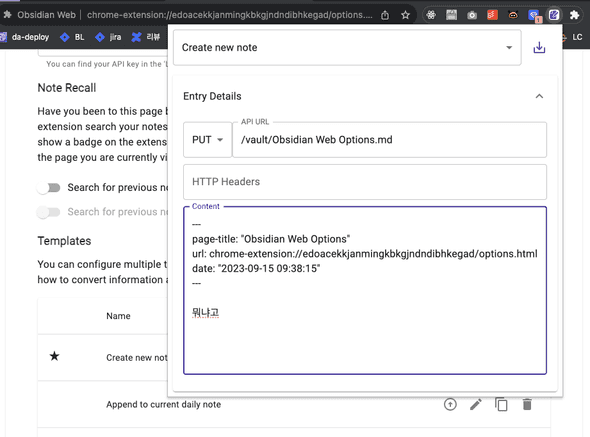This screenshot has height=437, width=590.
Task: Collapse the Entry Details section
Action: pos(539,96)
